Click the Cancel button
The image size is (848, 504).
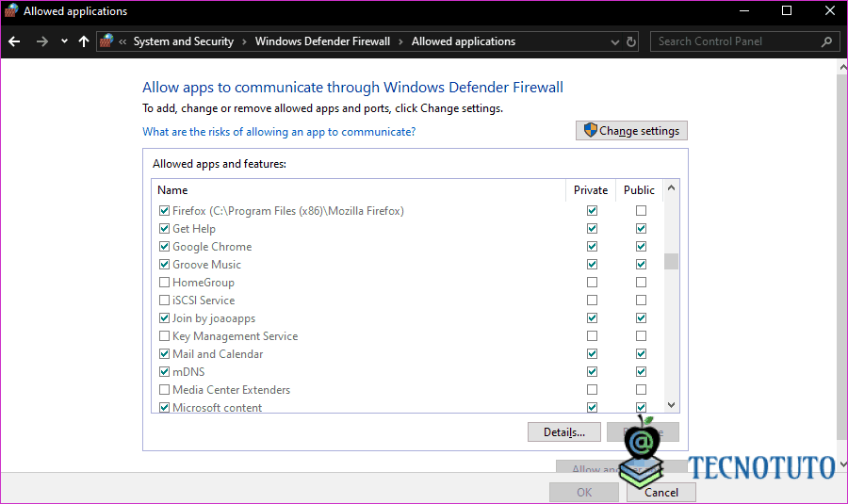click(x=660, y=492)
